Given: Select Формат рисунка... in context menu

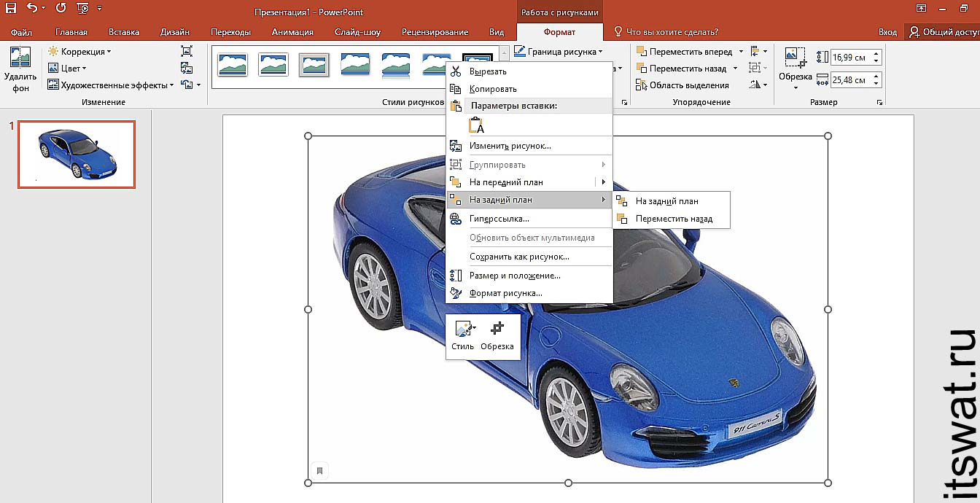Looking at the screenshot, I should pyautogui.click(x=505, y=293).
